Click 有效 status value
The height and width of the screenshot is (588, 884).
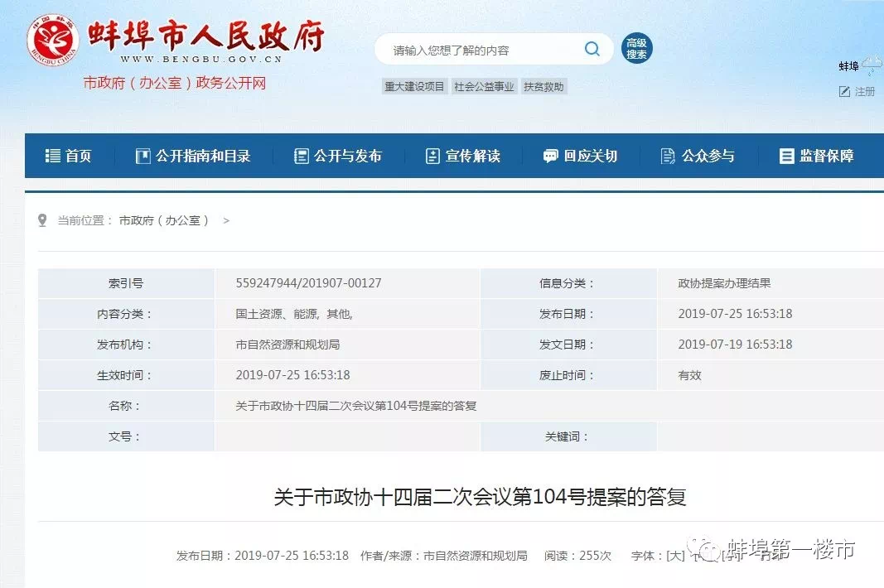coord(689,375)
